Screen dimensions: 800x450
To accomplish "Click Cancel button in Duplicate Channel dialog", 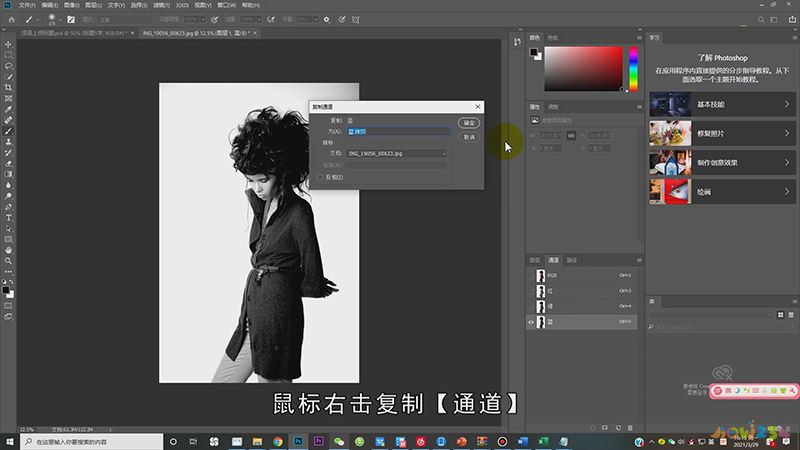I will (469, 137).
